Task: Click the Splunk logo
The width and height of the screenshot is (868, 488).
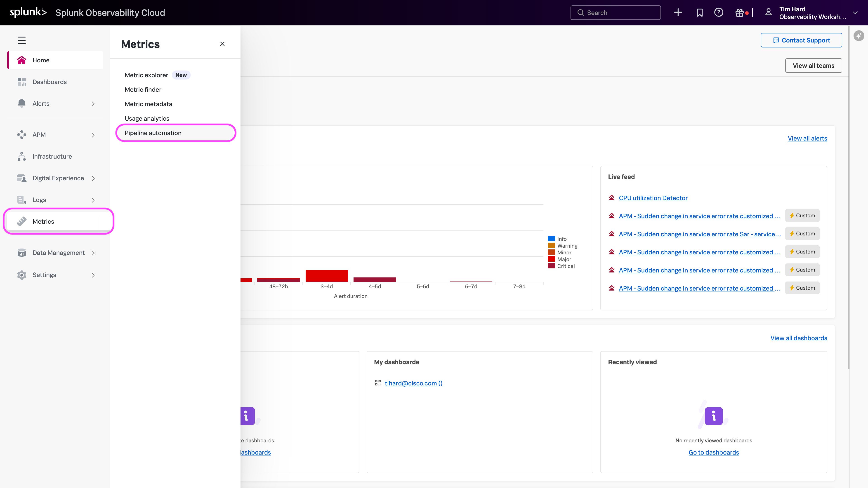Action: pyautogui.click(x=28, y=12)
